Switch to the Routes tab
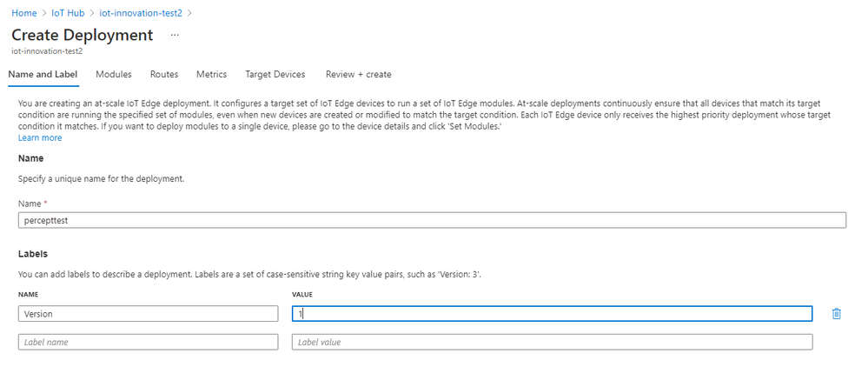868x387 pixels. 164,74
